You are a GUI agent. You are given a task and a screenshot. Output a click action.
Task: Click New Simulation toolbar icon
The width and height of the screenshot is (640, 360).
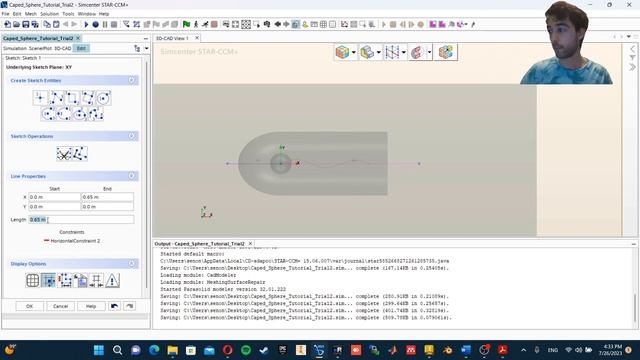tap(7, 24)
